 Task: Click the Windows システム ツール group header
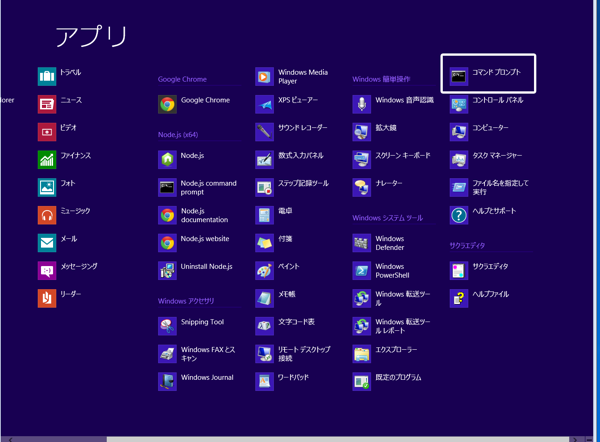pyautogui.click(x=388, y=218)
